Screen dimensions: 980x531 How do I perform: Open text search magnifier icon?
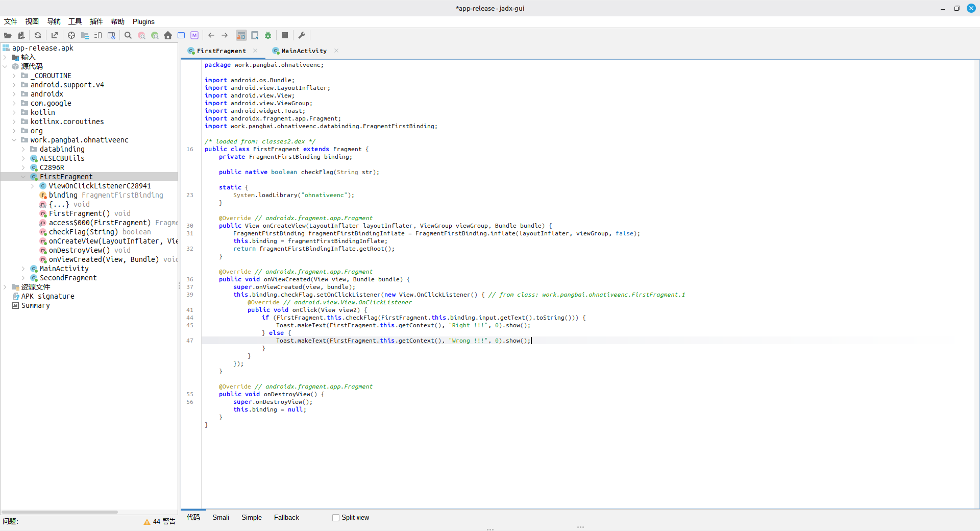pyautogui.click(x=128, y=36)
